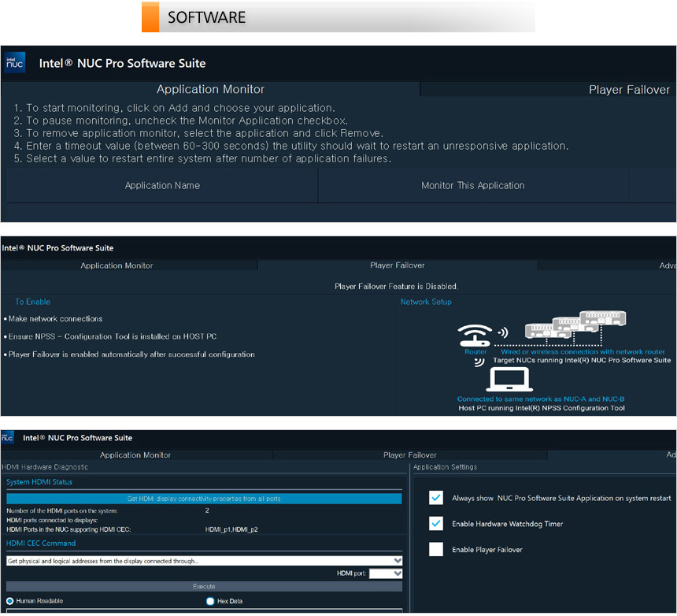Click 'Make network connections' bullet
The image size is (677, 616).
point(53,318)
